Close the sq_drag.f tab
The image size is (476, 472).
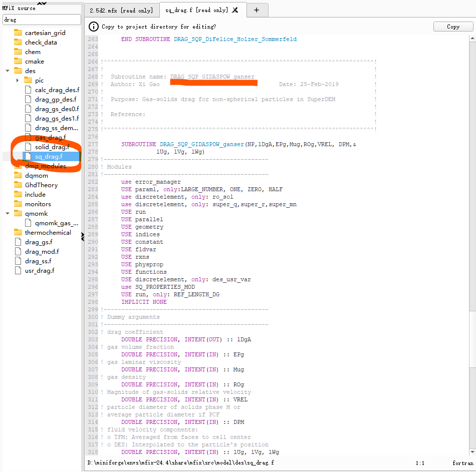[235, 10]
